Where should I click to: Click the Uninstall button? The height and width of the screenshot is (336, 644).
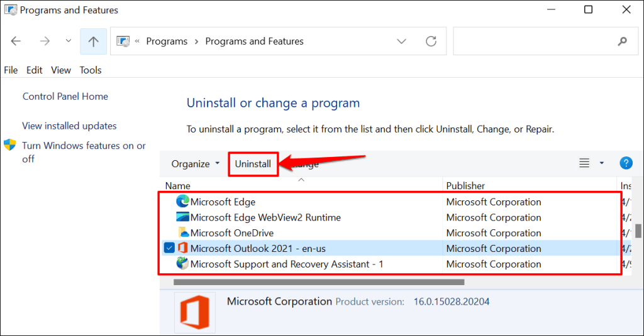tap(253, 164)
